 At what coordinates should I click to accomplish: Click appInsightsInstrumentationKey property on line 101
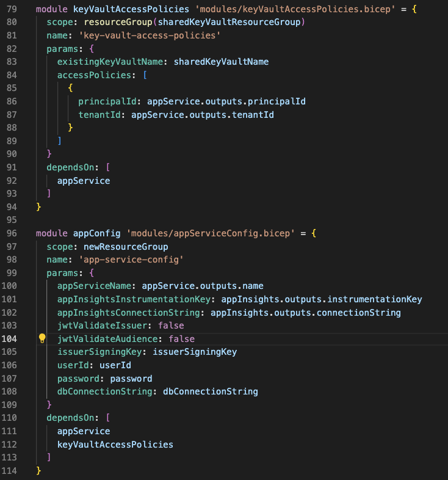[134, 299]
